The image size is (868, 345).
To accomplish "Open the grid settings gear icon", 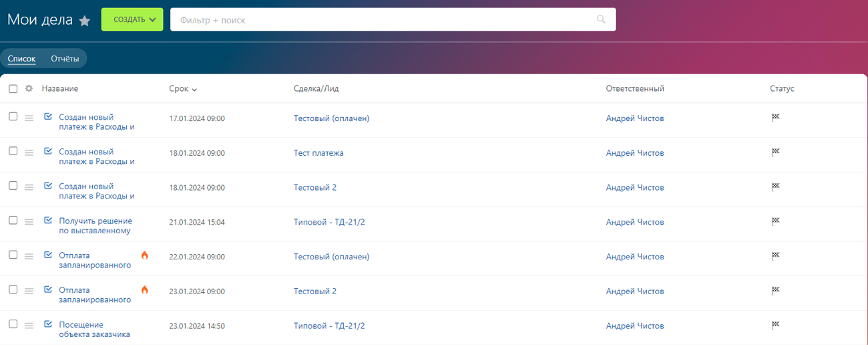I will point(29,88).
